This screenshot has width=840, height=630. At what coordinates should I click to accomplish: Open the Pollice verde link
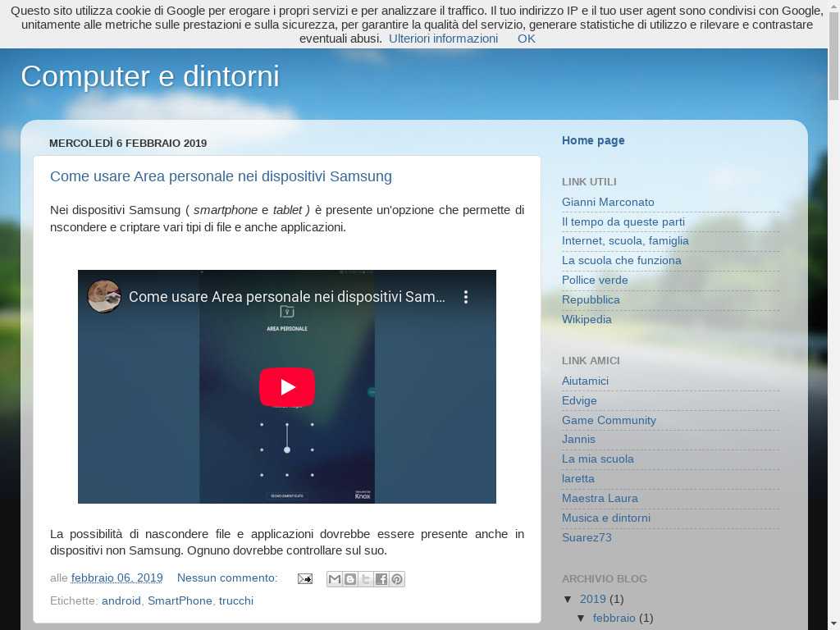tap(595, 281)
